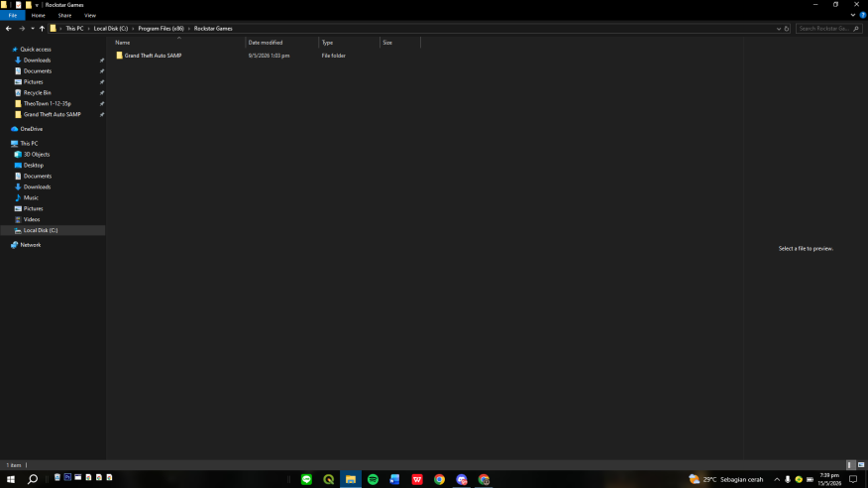Viewport: 868px width, 488px height.
Task: Open the notification Action Center
Action: click(x=853, y=479)
